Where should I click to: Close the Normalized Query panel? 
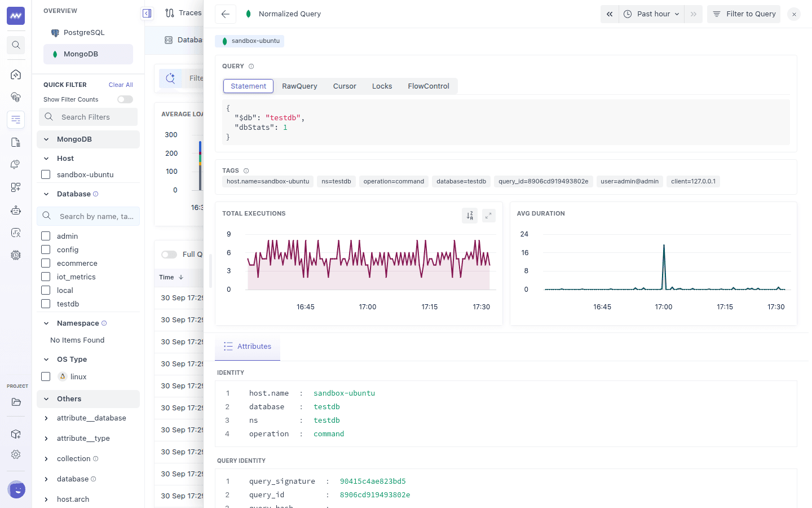click(794, 14)
